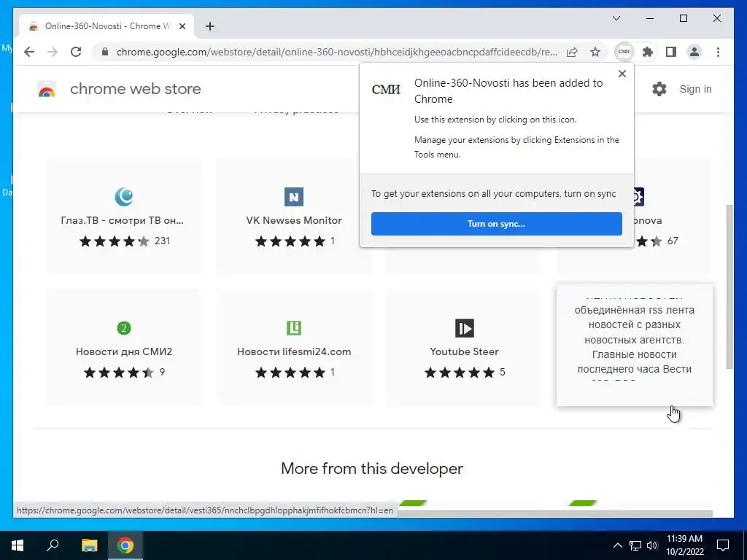This screenshot has width=747, height=560.
Task: Open the Windows Start menu
Action: [x=18, y=545]
